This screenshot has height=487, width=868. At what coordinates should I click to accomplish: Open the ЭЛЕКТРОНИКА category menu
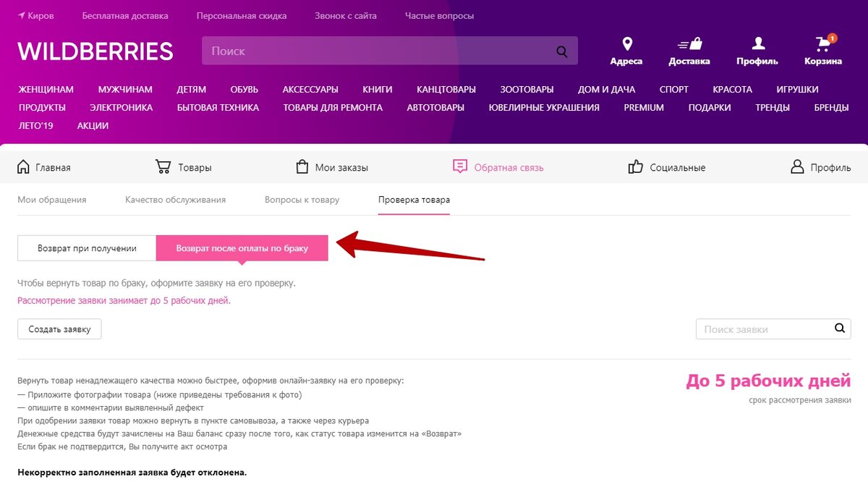tap(122, 108)
